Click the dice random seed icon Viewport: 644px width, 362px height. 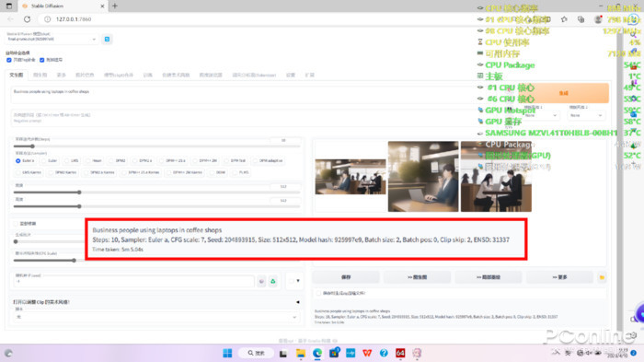(261, 281)
